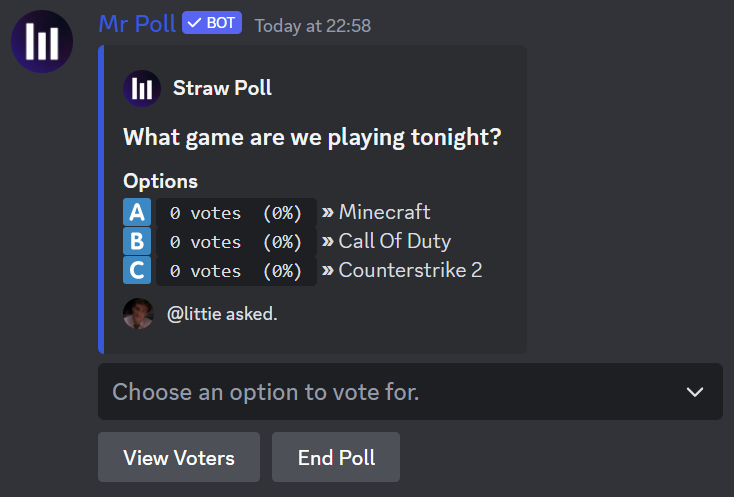The width and height of the screenshot is (734, 497).
Task: Click Mr Poll's large bot avatar
Action: pyautogui.click(x=42, y=42)
